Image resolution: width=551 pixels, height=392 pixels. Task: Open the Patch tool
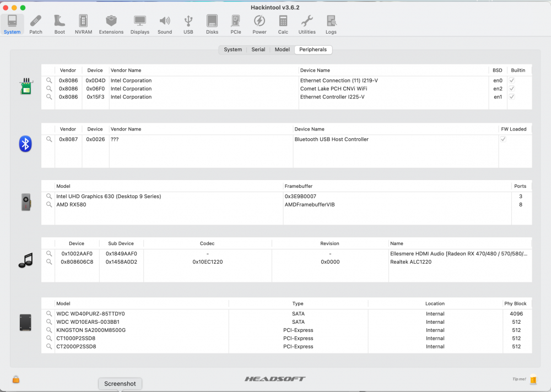coord(35,25)
